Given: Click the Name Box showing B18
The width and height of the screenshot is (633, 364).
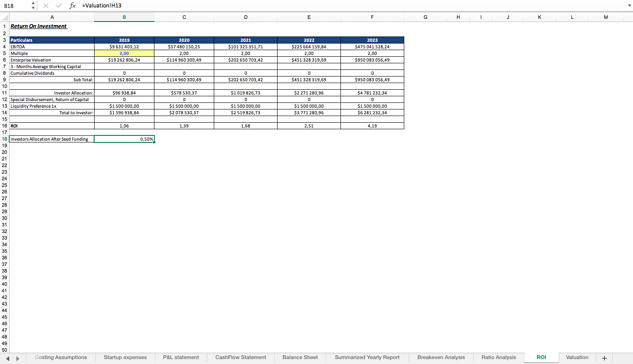Looking at the screenshot, I should pos(15,6).
